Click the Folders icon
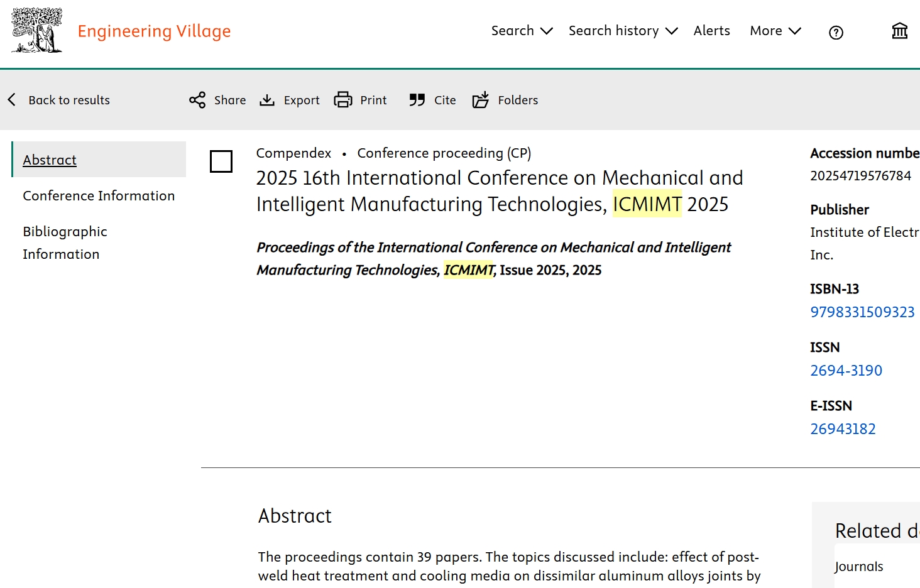 [x=481, y=100]
